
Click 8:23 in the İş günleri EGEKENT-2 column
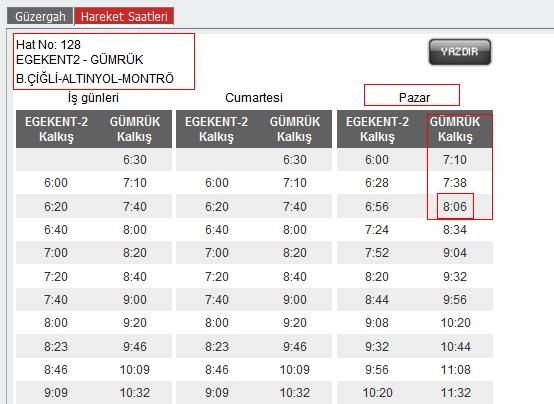(x=56, y=346)
